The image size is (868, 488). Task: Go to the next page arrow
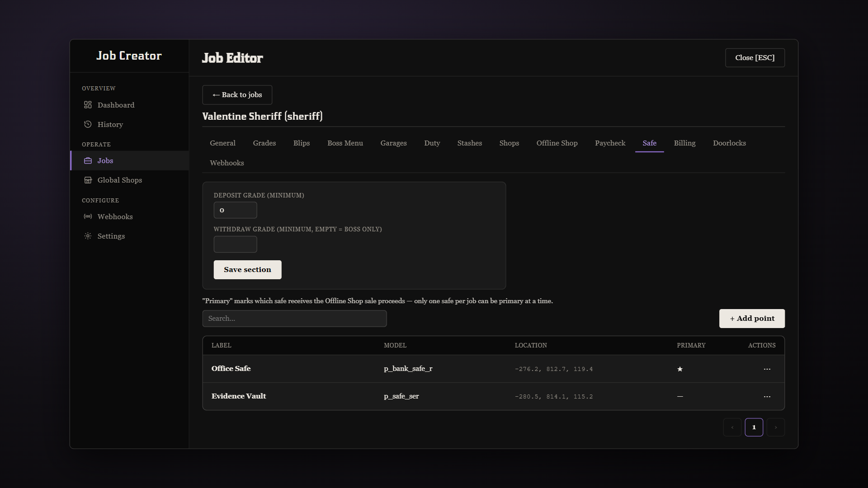click(x=775, y=427)
